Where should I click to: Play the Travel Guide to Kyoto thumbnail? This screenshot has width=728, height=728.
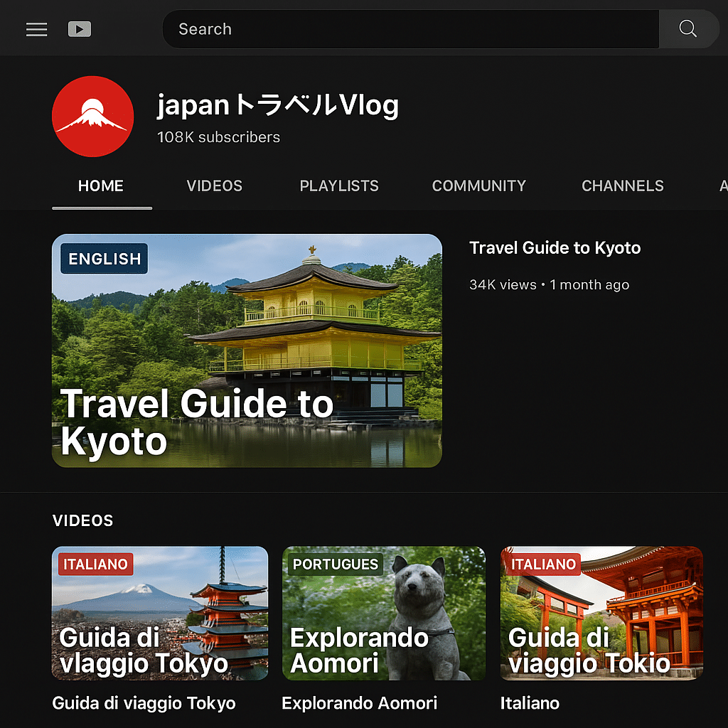247,350
